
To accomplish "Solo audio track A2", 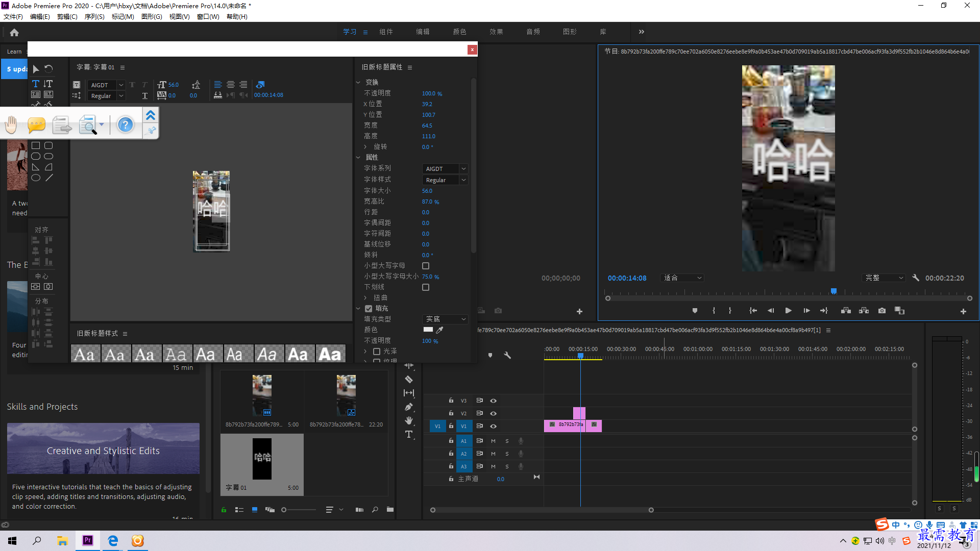I will pos(507,454).
